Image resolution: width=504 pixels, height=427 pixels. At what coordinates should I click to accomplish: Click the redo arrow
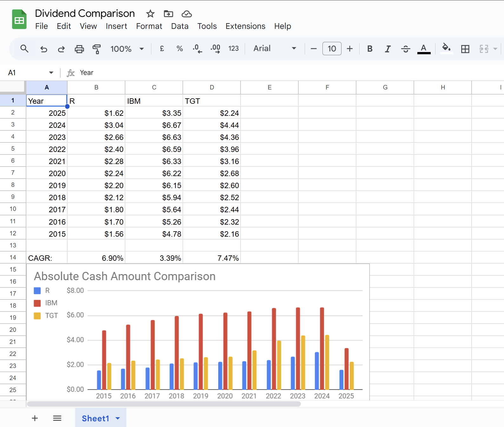coord(61,49)
